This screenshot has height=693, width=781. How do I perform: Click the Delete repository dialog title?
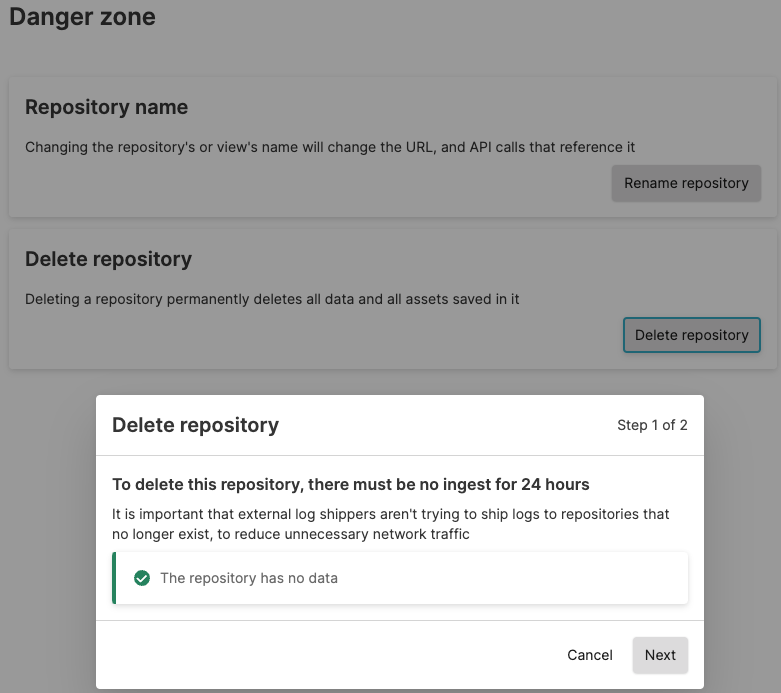click(x=195, y=425)
